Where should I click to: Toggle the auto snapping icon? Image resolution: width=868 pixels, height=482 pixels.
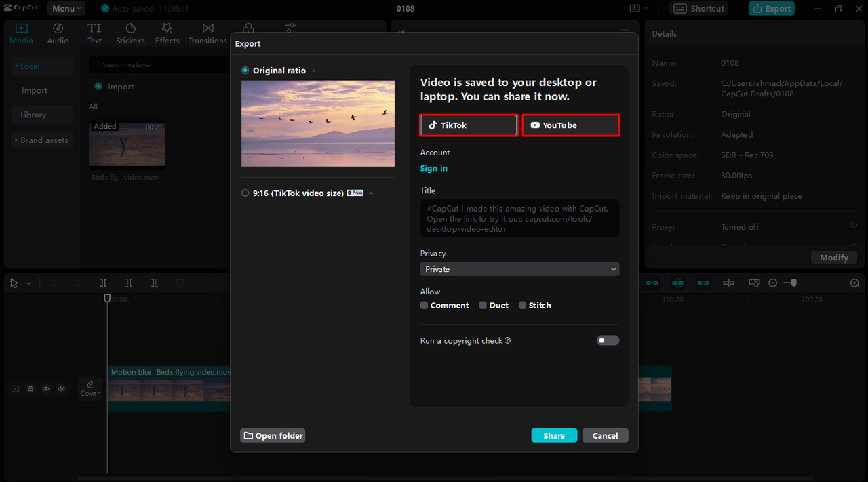[x=677, y=283]
